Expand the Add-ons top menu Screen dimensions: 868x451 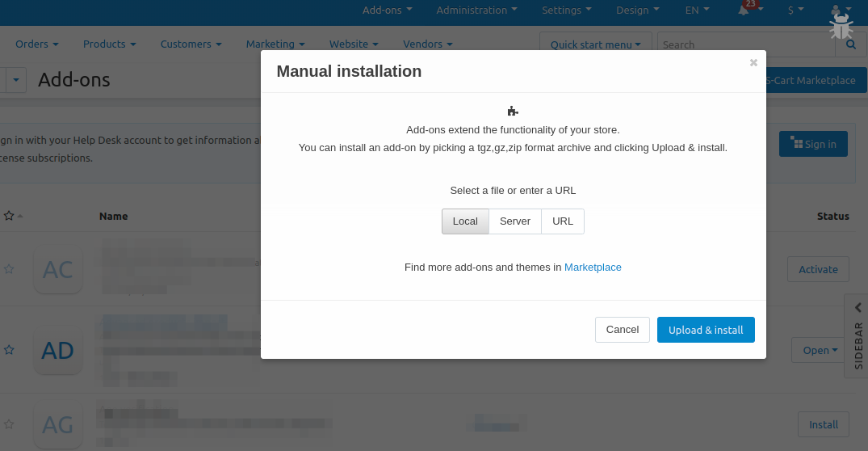click(x=388, y=11)
